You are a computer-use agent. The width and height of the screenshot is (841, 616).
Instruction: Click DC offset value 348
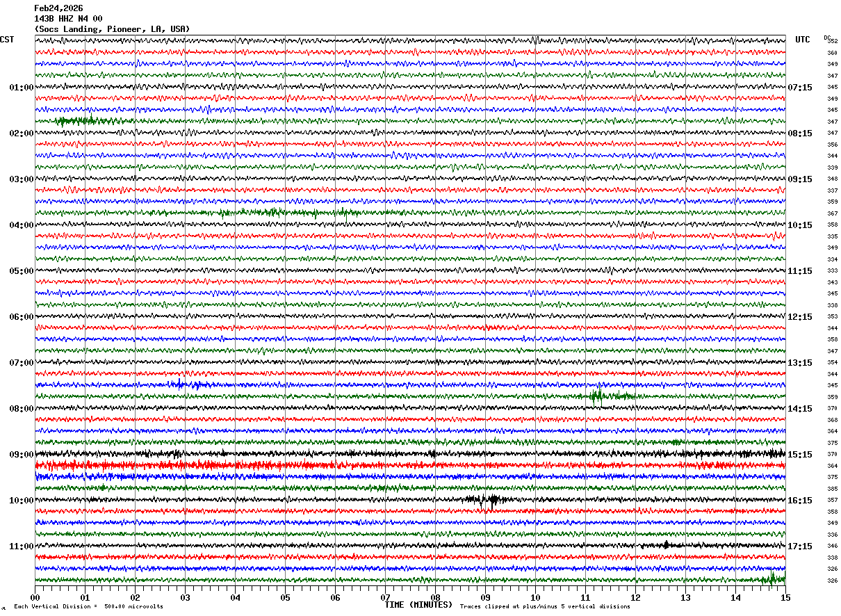click(832, 179)
